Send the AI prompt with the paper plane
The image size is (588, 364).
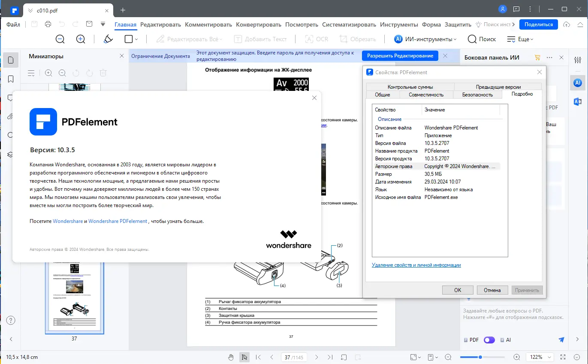click(x=561, y=340)
